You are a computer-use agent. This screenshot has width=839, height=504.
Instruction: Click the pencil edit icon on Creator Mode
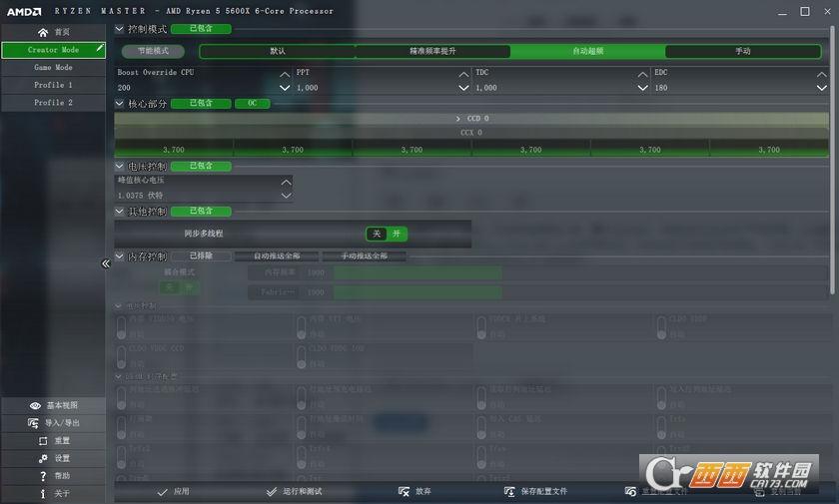point(100,49)
